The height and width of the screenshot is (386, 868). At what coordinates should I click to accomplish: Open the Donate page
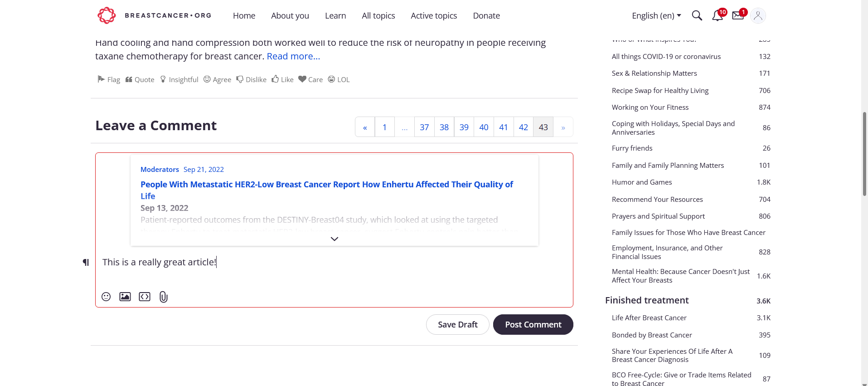click(486, 16)
